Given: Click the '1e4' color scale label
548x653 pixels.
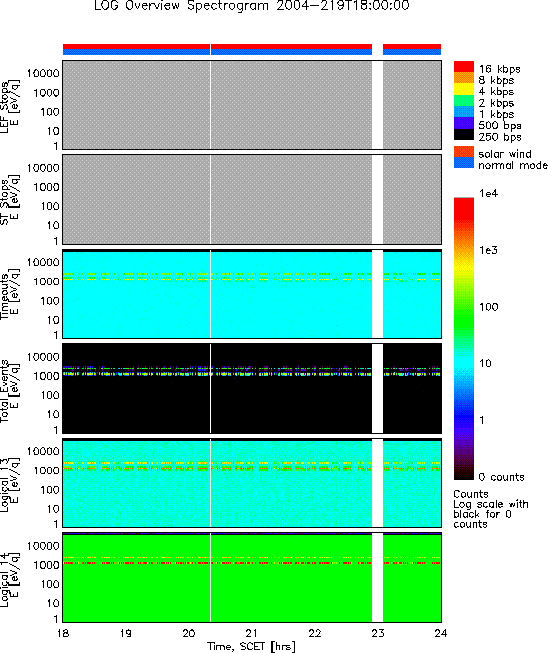Looking at the screenshot, I should click(x=488, y=193).
